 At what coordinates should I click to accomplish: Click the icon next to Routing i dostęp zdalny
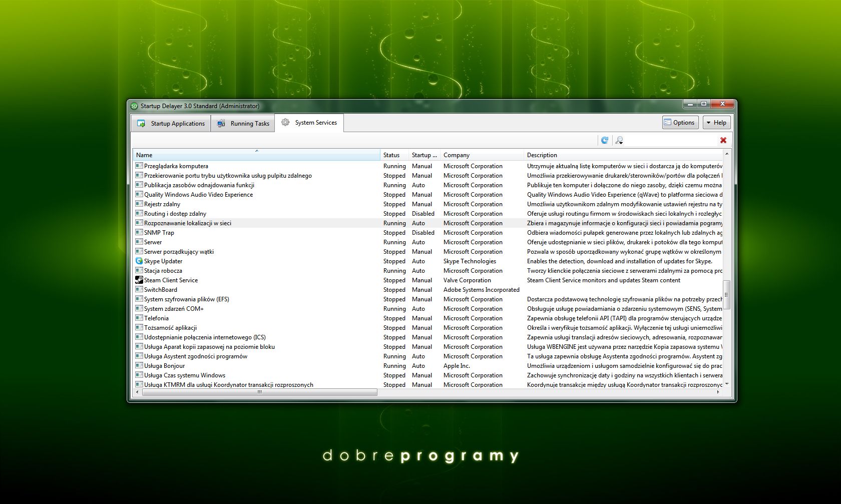(x=139, y=213)
